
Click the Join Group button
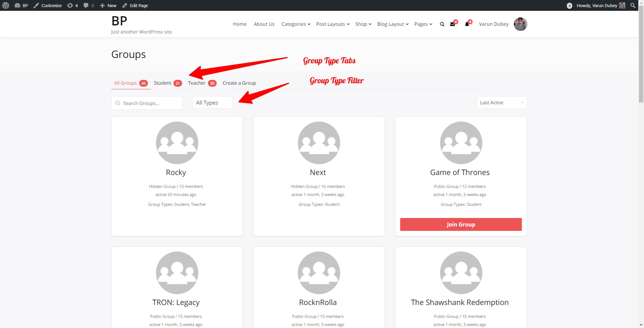tap(461, 224)
